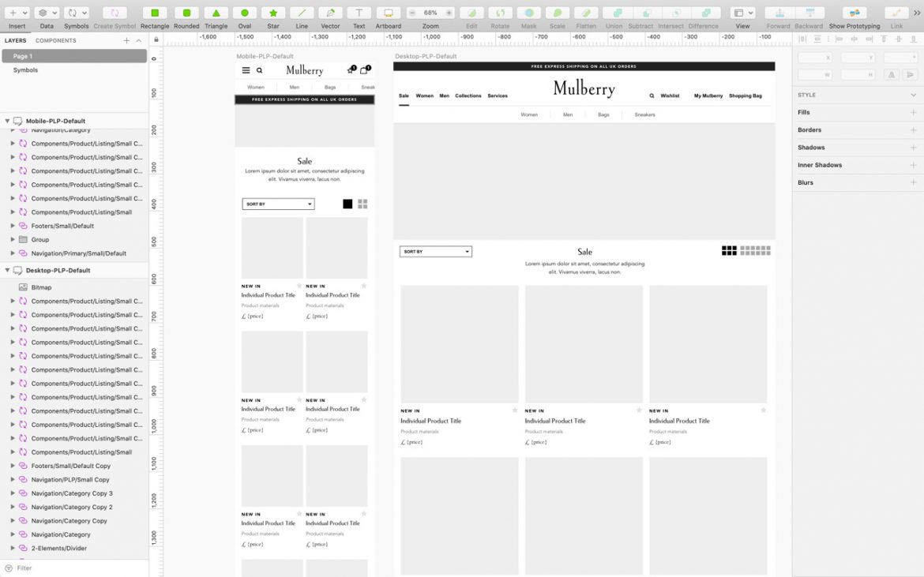Collapse the STYLE section chevron
924x577 pixels.
pos(913,95)
